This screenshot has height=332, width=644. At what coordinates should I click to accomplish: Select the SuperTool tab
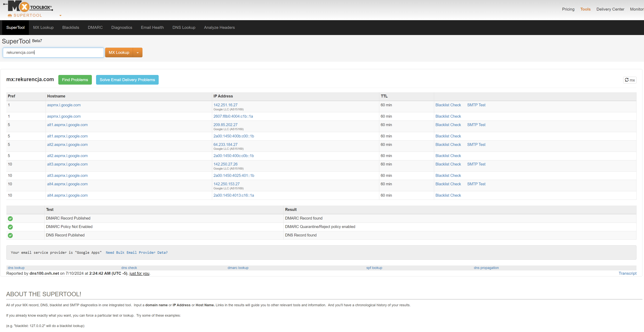(15, 27)
